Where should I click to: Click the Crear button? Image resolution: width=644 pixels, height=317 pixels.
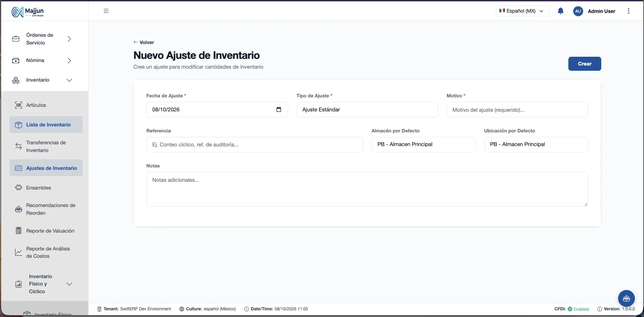pyautogui.click(x=584, y=64)
